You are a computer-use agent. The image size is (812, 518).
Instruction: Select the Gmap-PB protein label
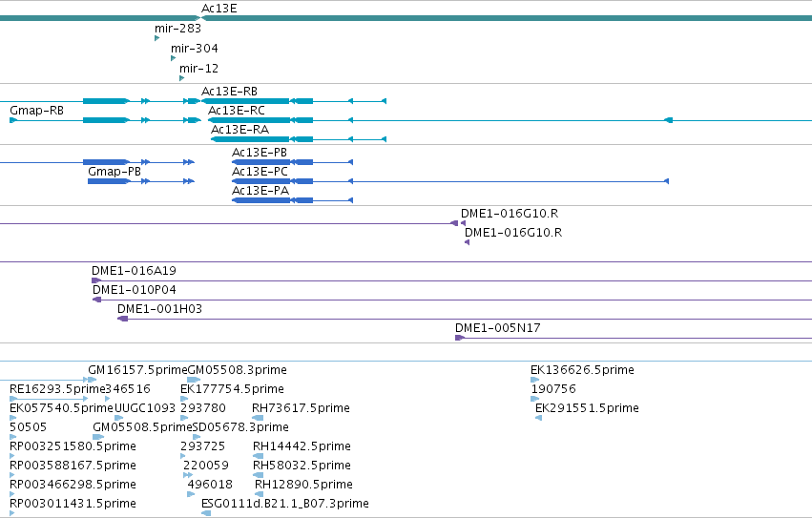coord(115,172)
